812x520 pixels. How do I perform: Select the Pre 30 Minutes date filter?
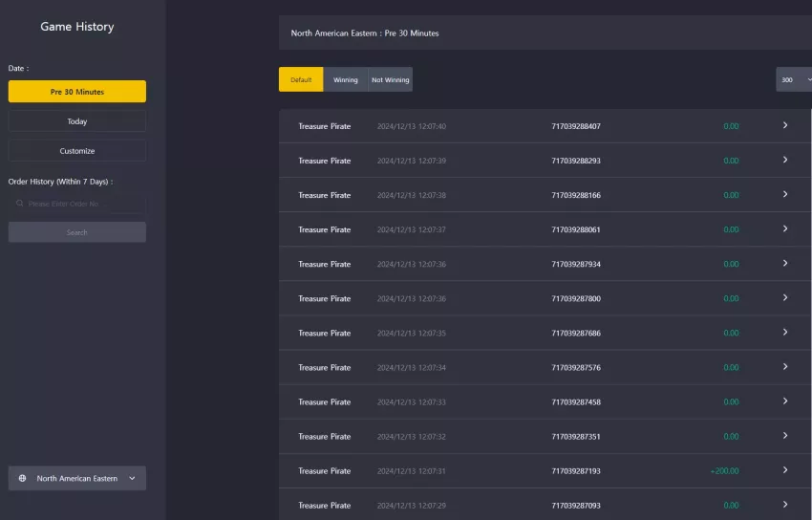pyautogui.click(x=77, y=91)
